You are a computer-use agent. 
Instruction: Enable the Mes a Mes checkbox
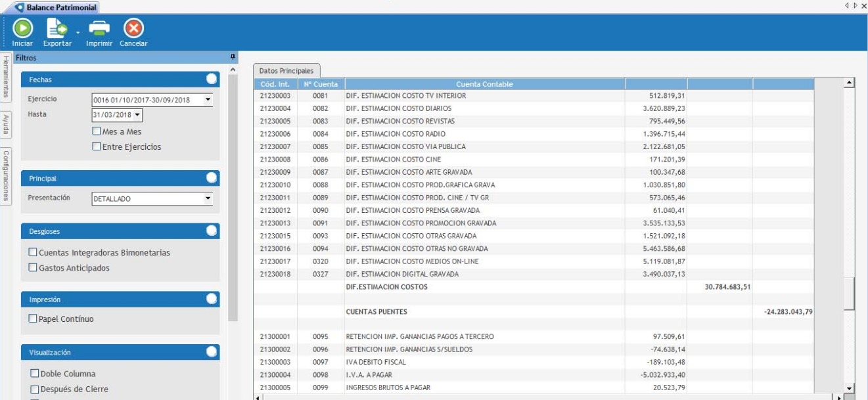(97, 131)
